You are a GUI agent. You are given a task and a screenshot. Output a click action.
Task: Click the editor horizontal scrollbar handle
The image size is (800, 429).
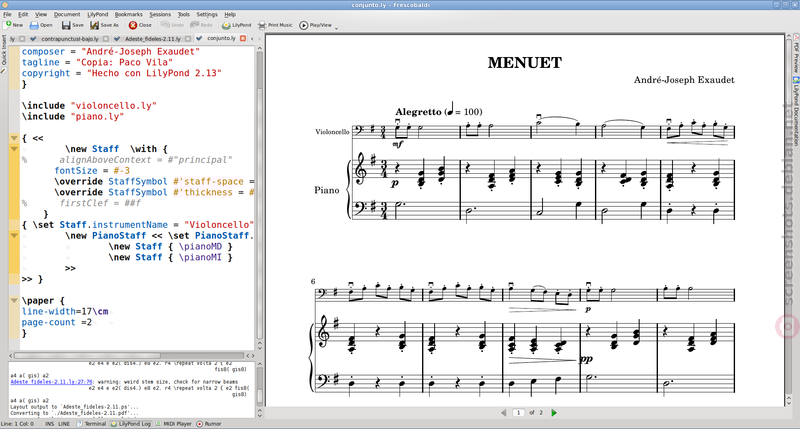87,356
